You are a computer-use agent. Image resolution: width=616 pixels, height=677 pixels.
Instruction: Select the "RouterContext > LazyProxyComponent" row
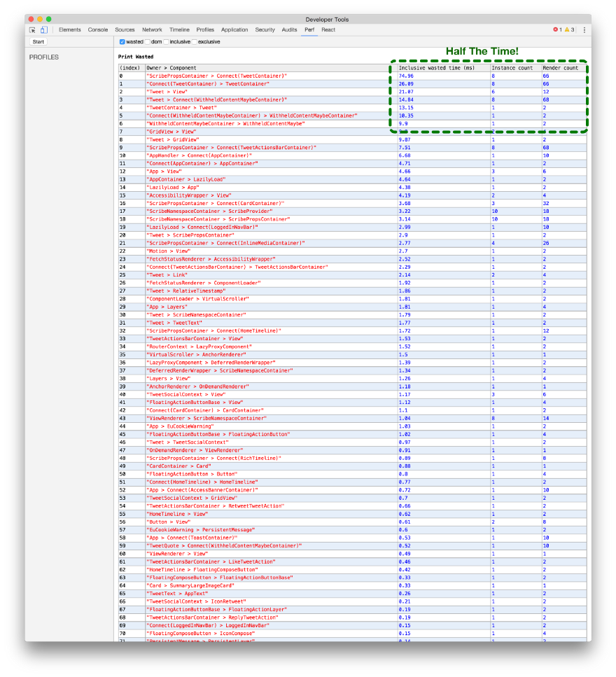tap(352, 347)
